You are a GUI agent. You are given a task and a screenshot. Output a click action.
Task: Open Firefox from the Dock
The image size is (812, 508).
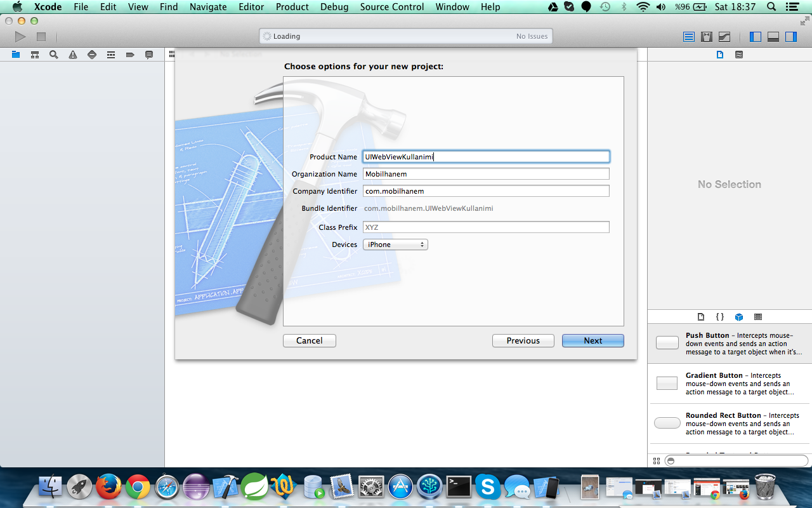coord(108,487)
